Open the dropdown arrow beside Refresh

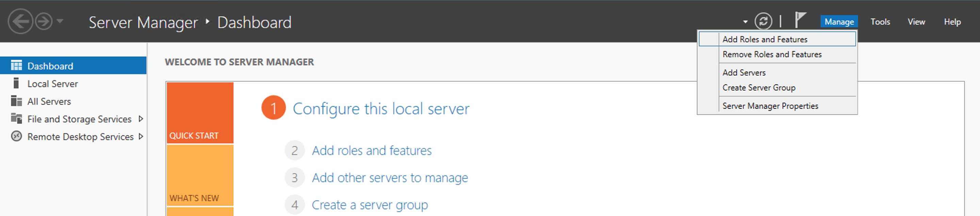click(745, 22)
